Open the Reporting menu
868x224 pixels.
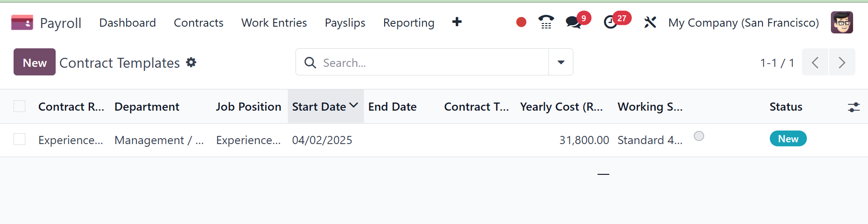[x=409, y=23]
